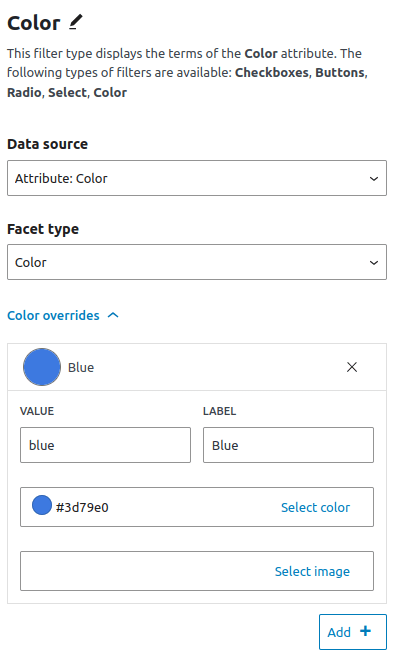The height and width of the screenshot is (656, 394).
Task: Open the Facet type dropdown
Action: tap(197, 262)
